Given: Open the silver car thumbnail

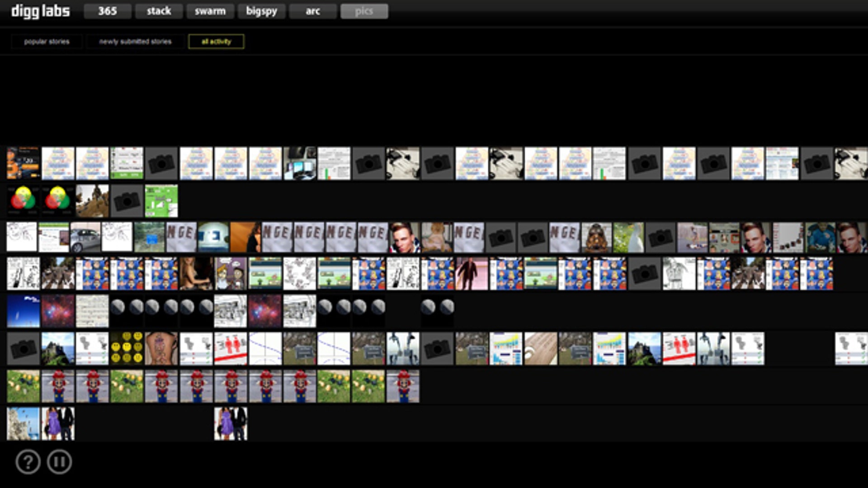Looking at the screenshot, I should tap(85, 237).
